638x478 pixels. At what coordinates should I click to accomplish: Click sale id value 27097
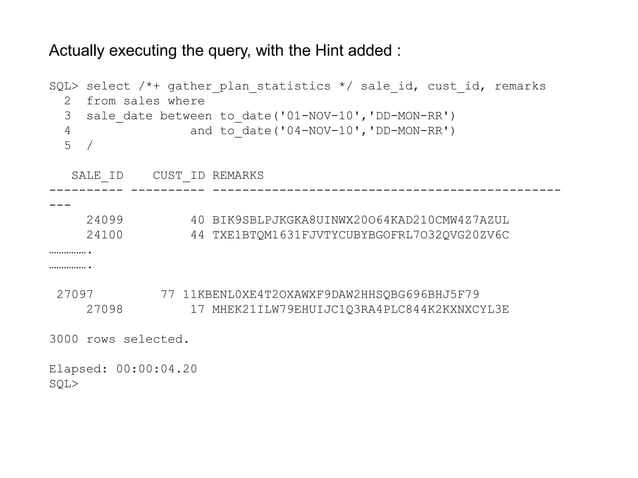click(x=75, y=294)
